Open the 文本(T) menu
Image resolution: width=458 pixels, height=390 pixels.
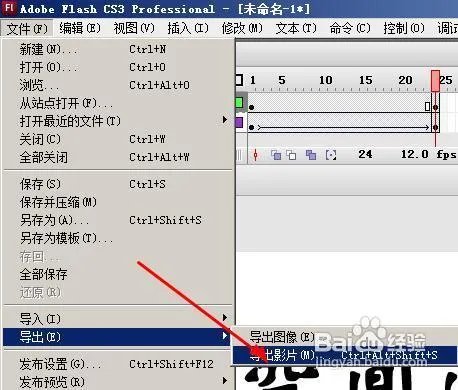296,28
